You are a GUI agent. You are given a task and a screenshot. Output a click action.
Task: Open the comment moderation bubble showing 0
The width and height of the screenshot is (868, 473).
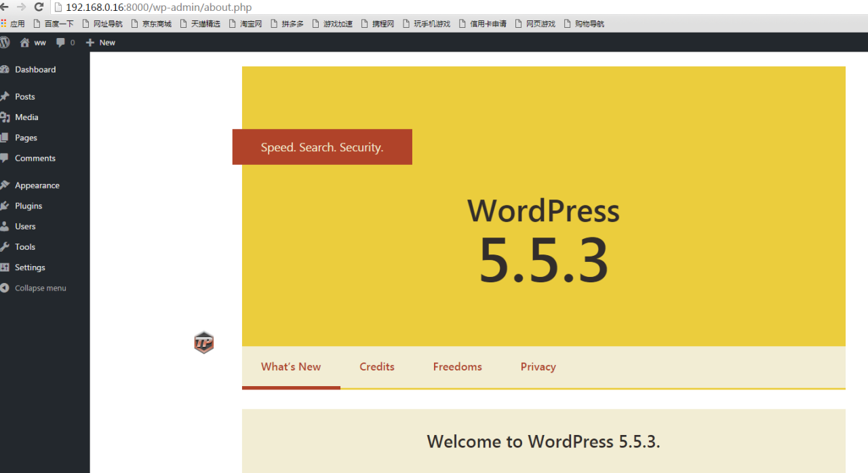pyautogui.click(x=65, y=42)
